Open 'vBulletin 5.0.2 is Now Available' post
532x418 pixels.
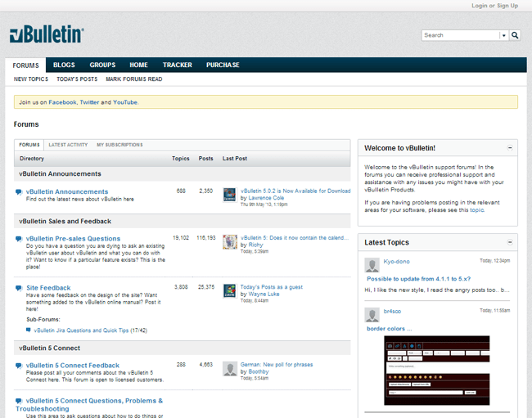click(295, 191)
